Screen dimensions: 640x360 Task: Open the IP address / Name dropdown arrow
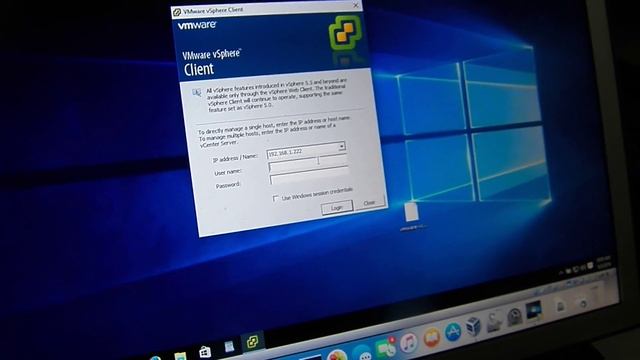[341, 147]
